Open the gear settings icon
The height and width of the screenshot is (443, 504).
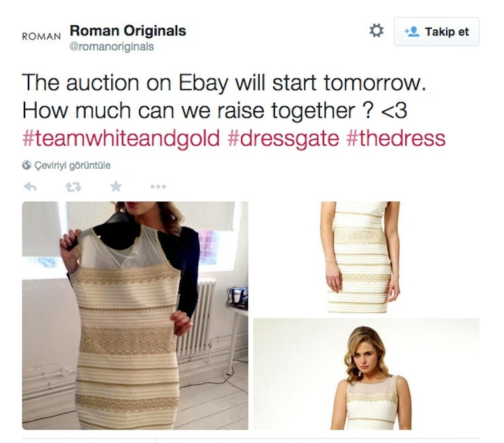point(377,31)
